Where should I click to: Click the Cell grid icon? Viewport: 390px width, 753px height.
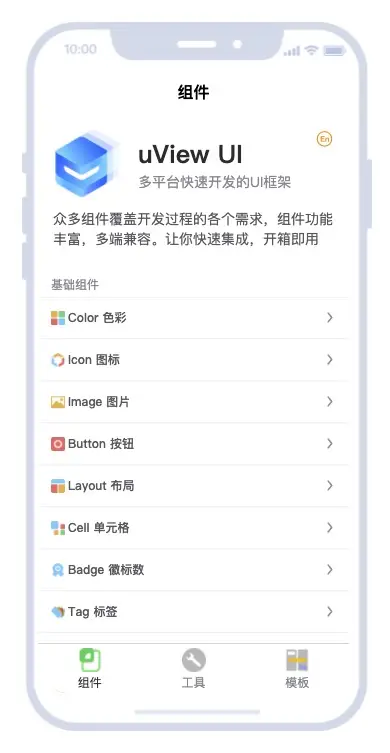click(58, 528)
